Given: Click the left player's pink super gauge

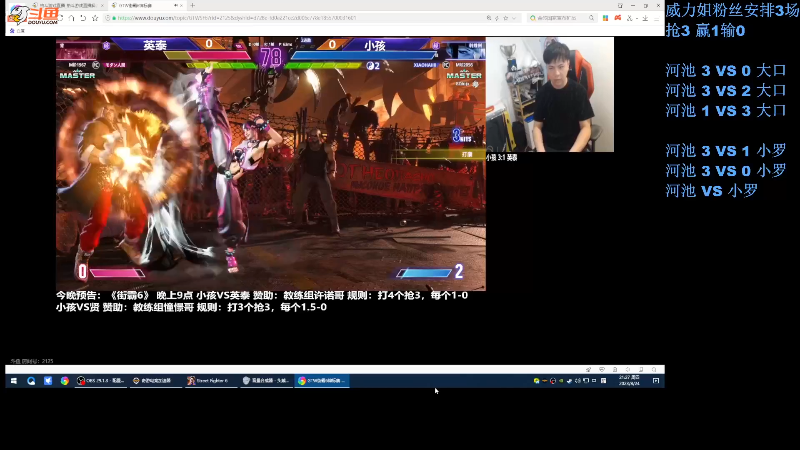Looking at the screenshot, I should click(x=117, y=273).
